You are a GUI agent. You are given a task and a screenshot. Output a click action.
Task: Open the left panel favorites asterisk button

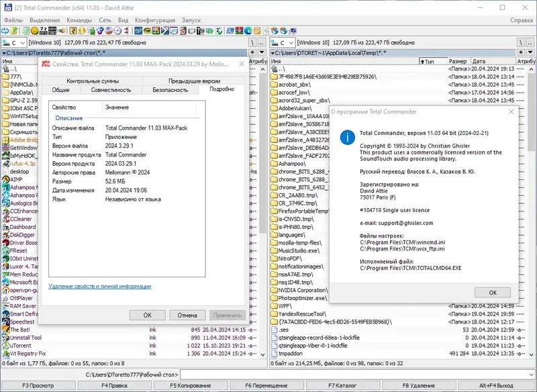[253, 52]
